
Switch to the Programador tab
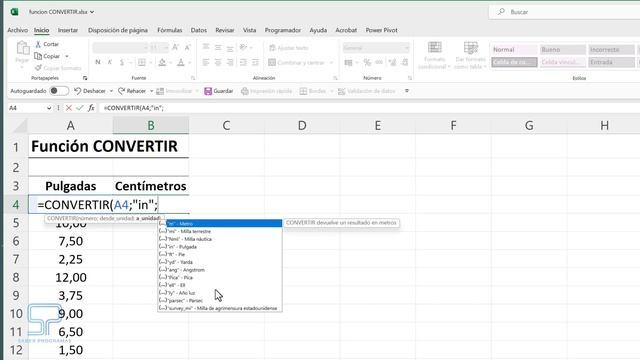point(283,30)
